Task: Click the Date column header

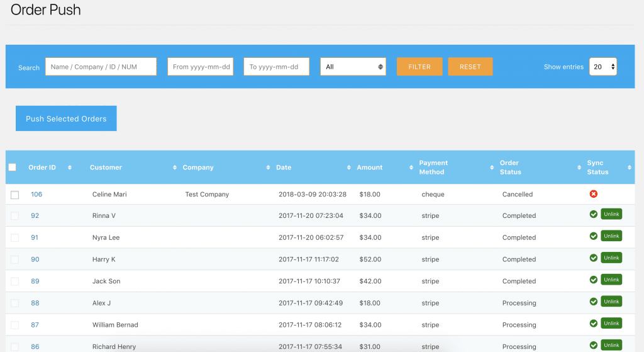Action: coord(284,167)
